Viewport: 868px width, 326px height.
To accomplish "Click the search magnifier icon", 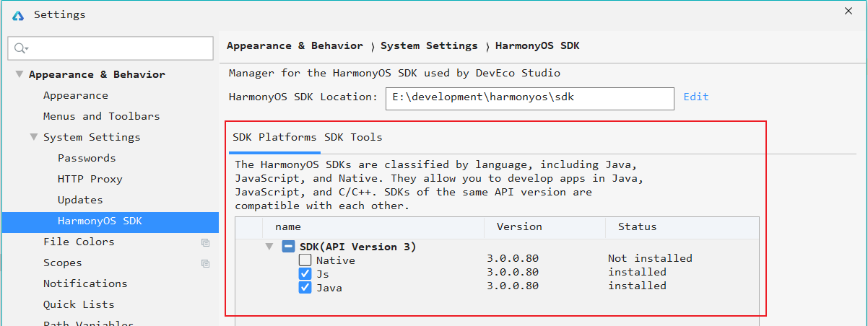I will (x=20, y=48).
